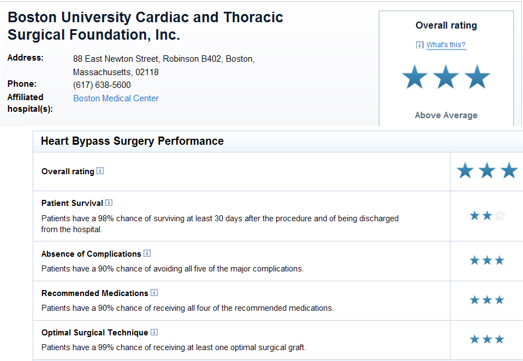Click the "Address:" label
Viewport: 523px width, 361px height.
pos(25,58)
